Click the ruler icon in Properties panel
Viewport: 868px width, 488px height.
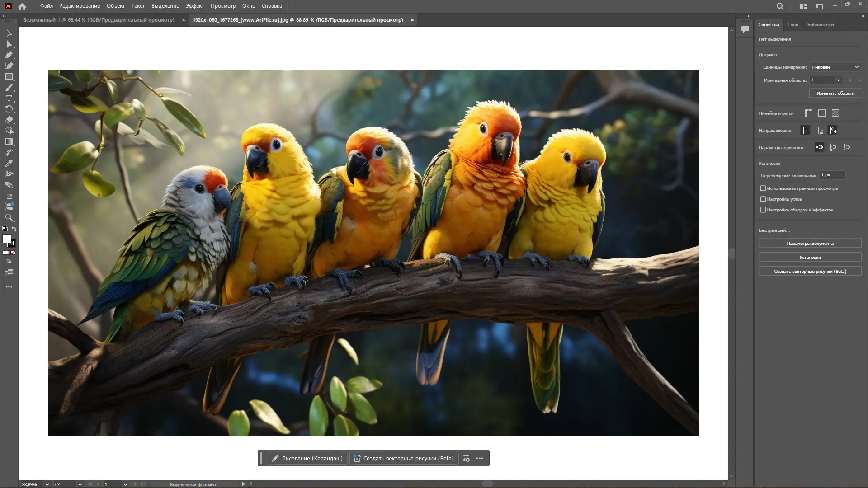click(808, 113)
